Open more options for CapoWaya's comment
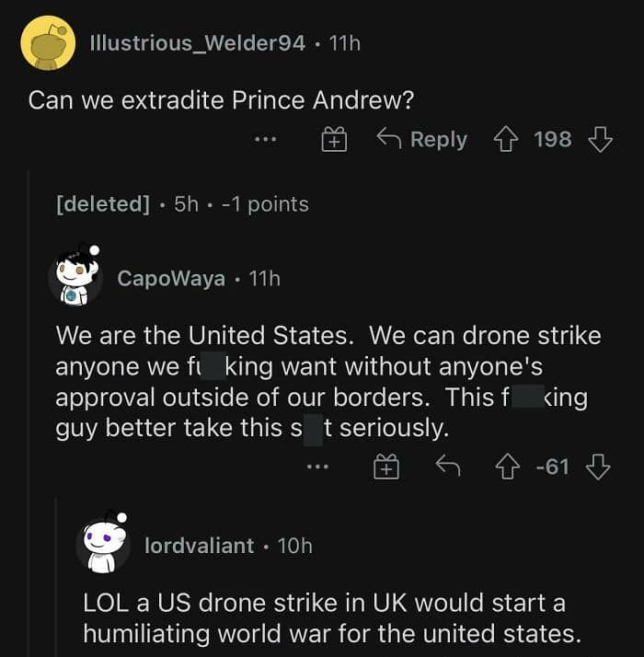The width and height of the screenshot is (644, 657). click(x=318, y=467)
